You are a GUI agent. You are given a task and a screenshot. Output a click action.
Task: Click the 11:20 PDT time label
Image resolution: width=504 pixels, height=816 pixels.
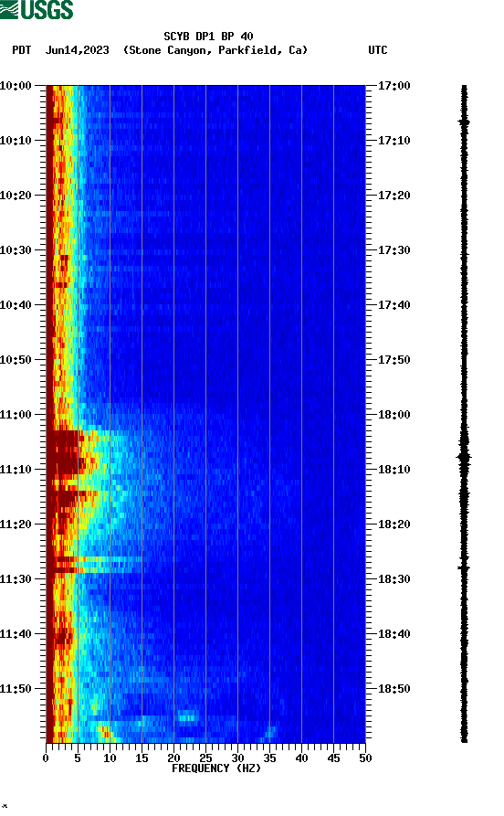point(16,525)
